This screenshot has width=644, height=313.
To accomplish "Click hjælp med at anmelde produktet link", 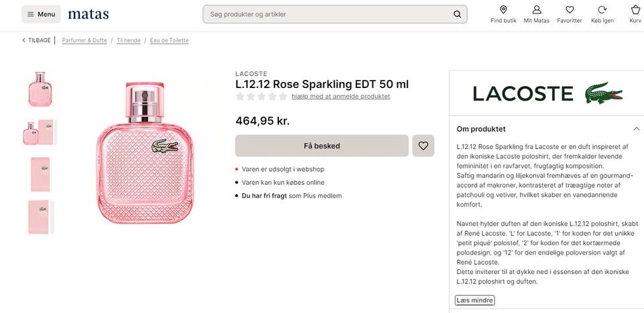I will tap(340, 97).
